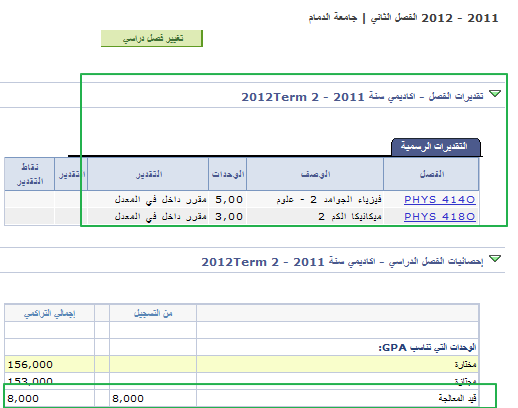Select the 156,000 cumulative value cell
This screenshot has width=518, height=408.
pos(49,364)
